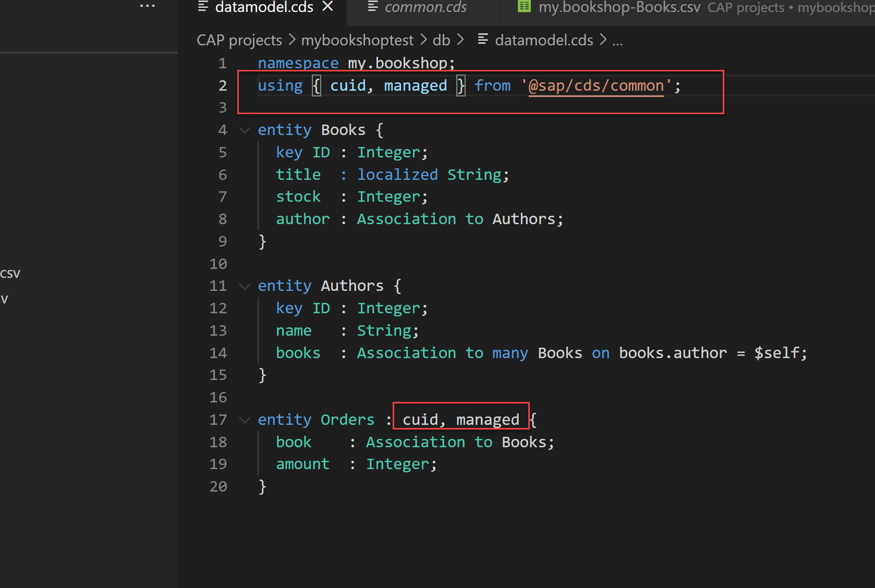Select the datamodel.cds breadcrumb item
This screenshot has width=875, height=588.
544,40
